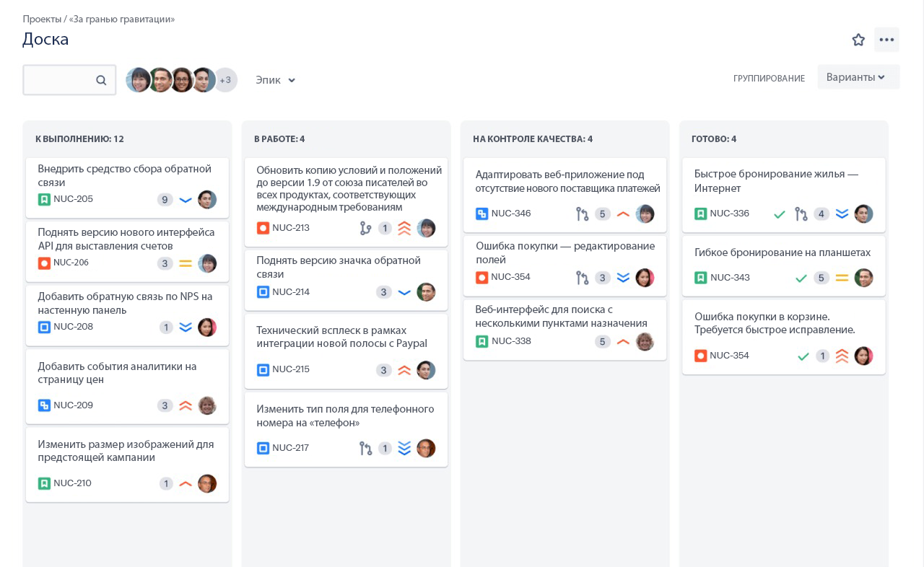This screenshot has height=567, width=924.
Task: Click the branch icon on NUC-213
Action: (x=366, y=229)
